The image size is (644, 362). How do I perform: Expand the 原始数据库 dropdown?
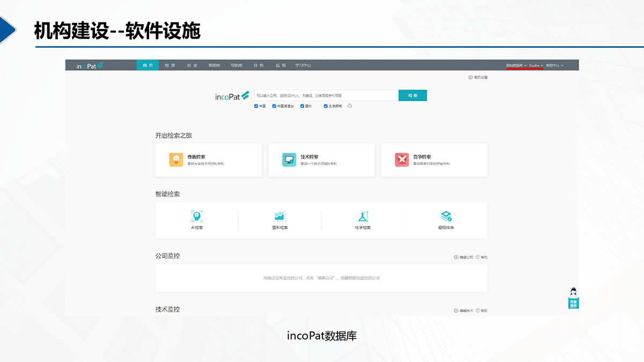point(516,65)
